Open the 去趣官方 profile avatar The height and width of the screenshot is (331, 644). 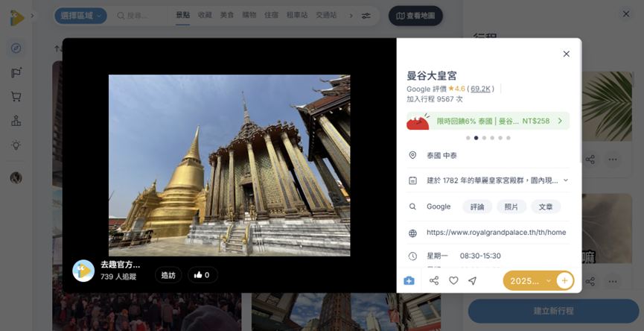83,271
